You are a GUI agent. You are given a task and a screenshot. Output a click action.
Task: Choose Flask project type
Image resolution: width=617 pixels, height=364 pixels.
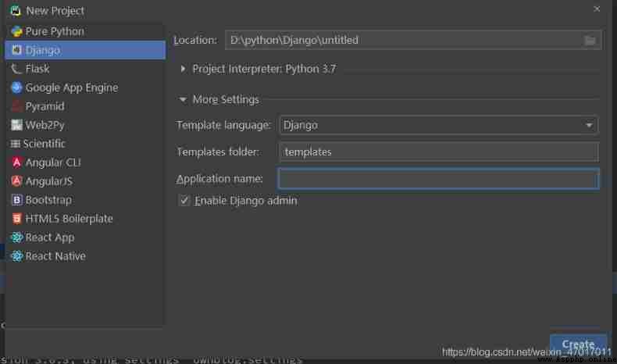pos(85,69)
